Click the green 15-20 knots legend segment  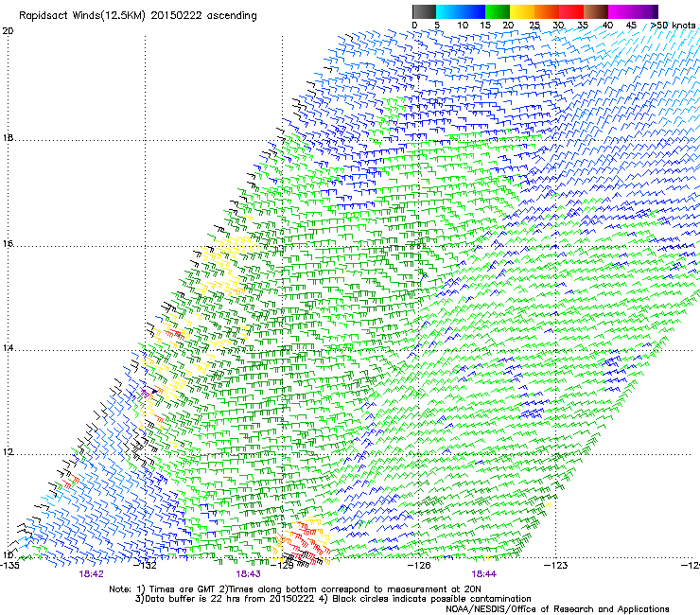click(498, 11)
